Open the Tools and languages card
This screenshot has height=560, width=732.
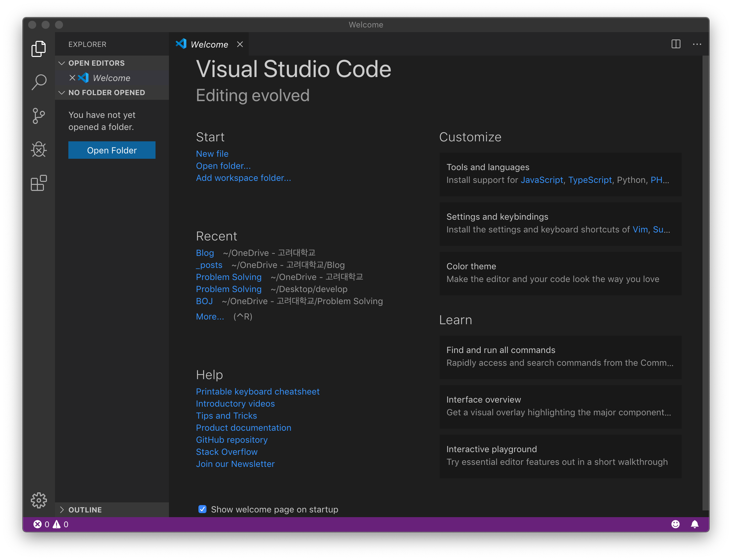tap(560, 174)
